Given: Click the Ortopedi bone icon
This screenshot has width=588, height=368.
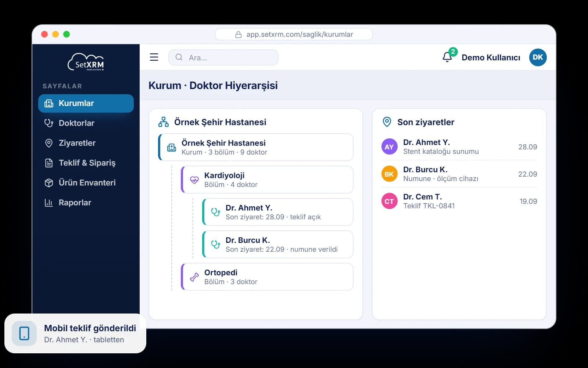Looking at the screenshot, I should click(x=194, y=277).
